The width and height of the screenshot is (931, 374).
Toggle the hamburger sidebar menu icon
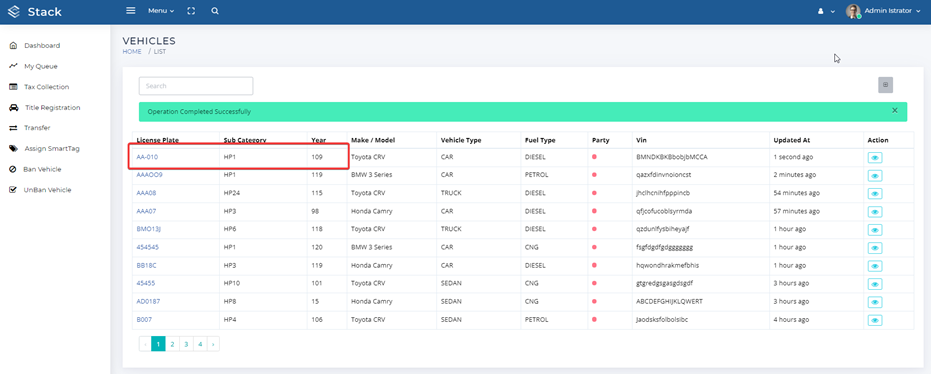click(x=131, y=11)
